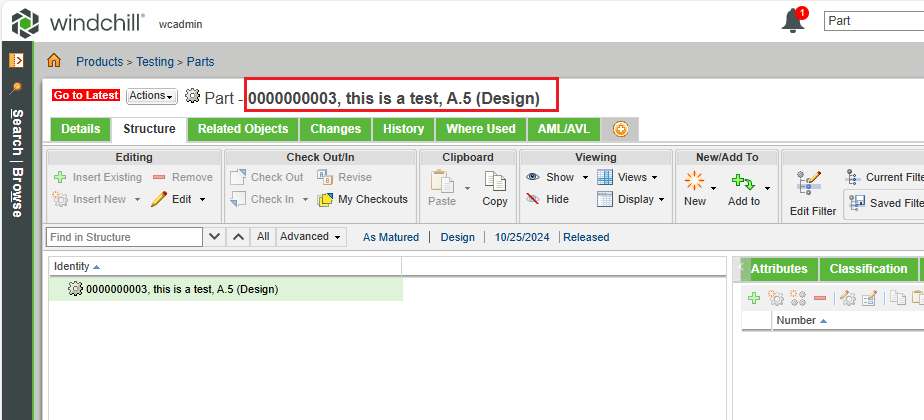Open the Advanced find dropdown
924x420 pixels.
pyautogui.click(x=311, y=237)
